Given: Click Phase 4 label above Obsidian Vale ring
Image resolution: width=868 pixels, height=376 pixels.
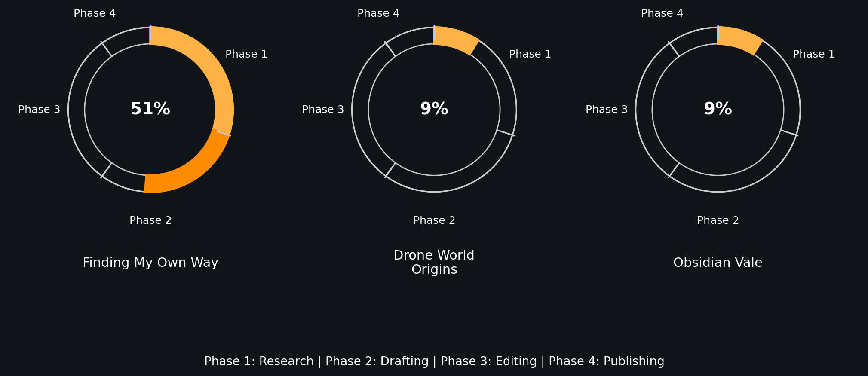Looking at the screenshot, I should [x=662, y=13].
